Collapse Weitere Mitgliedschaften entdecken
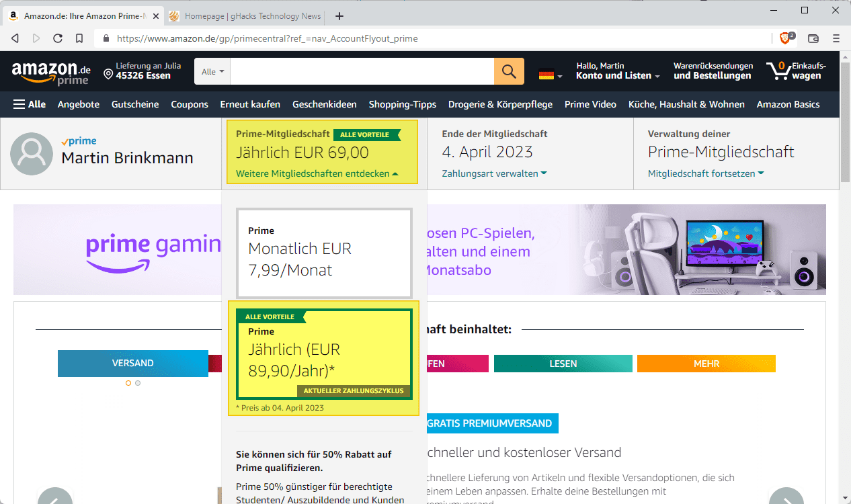 point(317,173)
